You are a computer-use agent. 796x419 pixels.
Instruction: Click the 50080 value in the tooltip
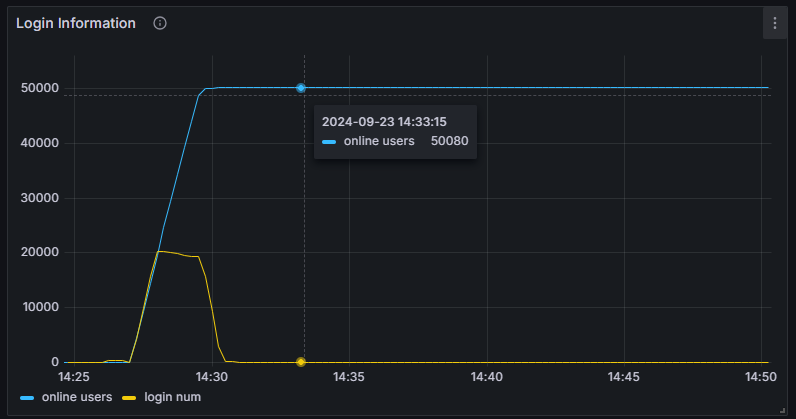coord(449,141)
